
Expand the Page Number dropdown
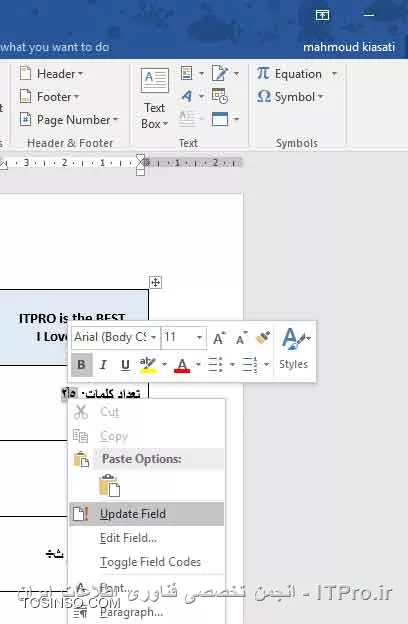116,119
